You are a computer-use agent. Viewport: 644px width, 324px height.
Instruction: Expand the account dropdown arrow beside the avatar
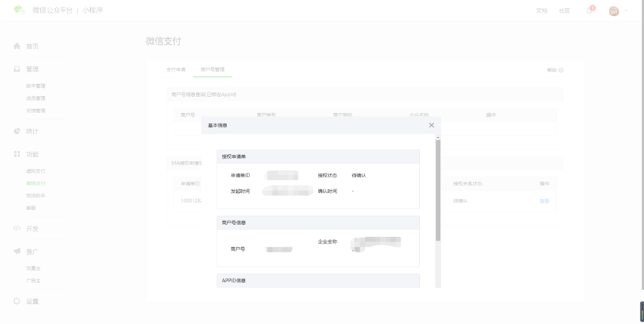click(626, 11)
